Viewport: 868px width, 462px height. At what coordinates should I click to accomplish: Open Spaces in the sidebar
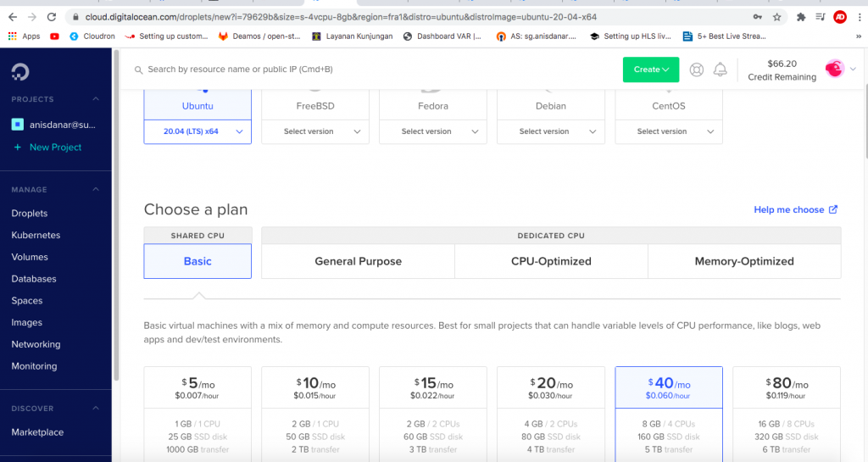point(26,300)
